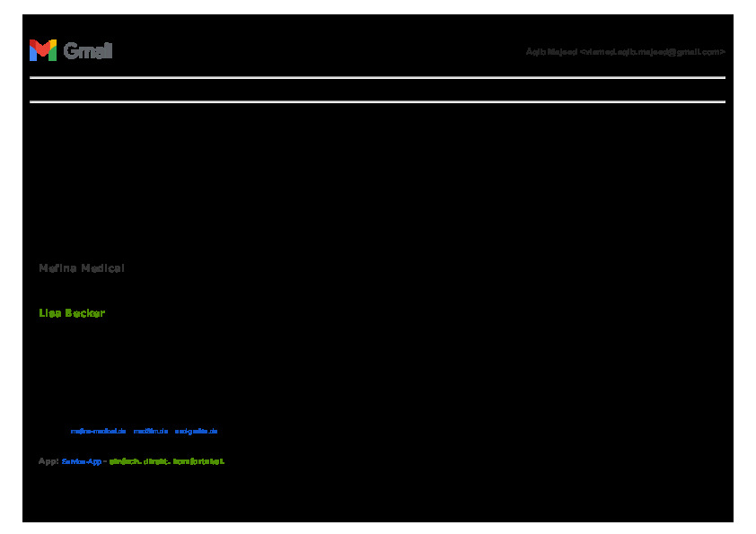Click the blank strip between the divider lines

(x=377, y=90)
